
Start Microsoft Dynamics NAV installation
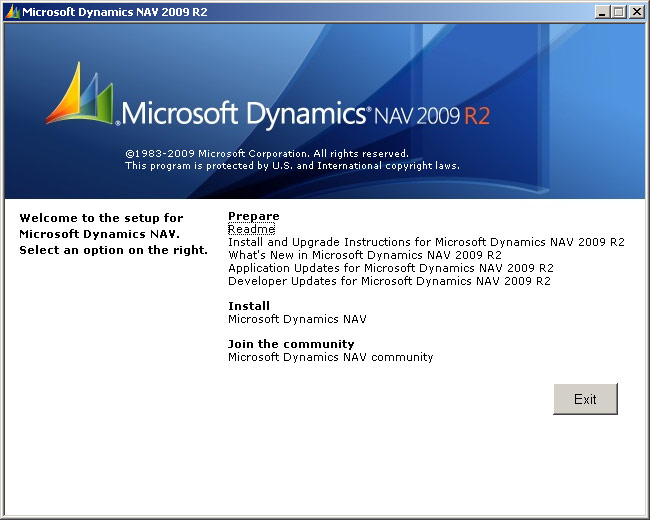coord(297,319)
